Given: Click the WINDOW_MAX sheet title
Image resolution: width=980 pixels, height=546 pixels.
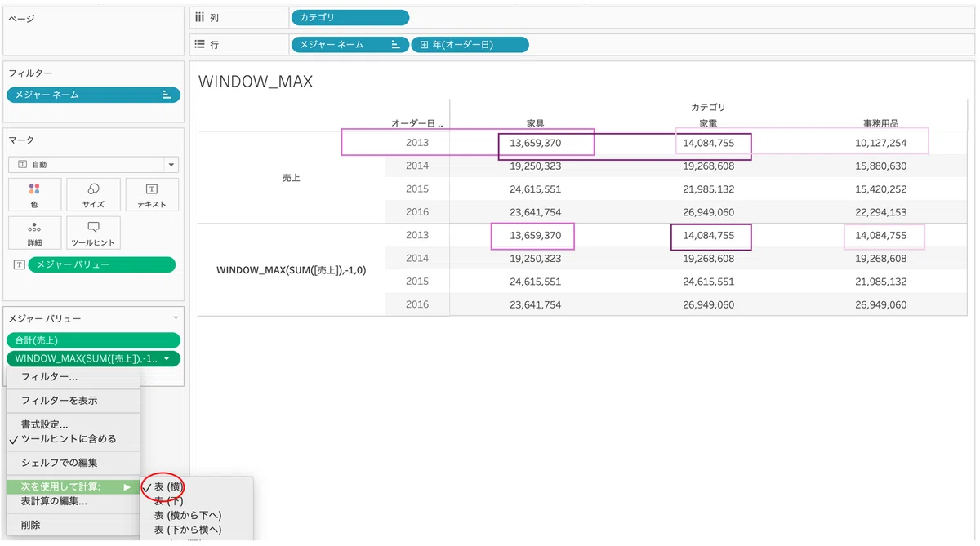Looking at the screenshot, I should click(x=256, y=82).
